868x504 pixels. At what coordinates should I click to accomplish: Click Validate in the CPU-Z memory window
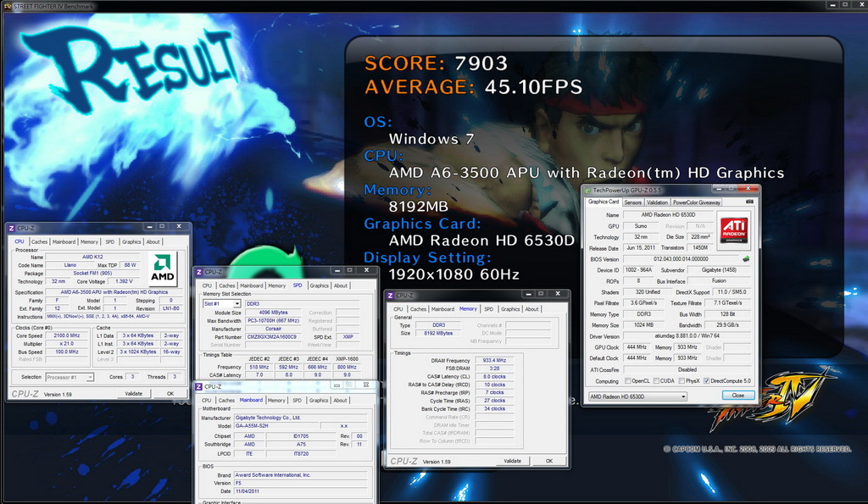(513, 461)
